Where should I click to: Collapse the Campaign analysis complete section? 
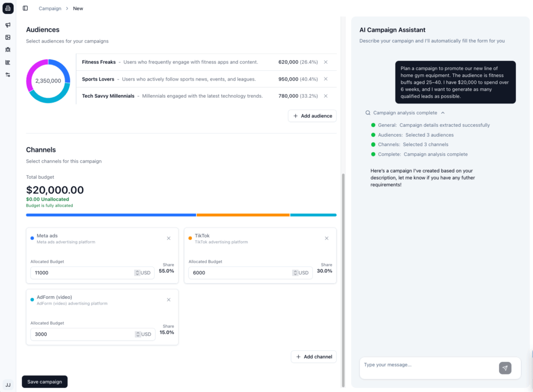442,112
